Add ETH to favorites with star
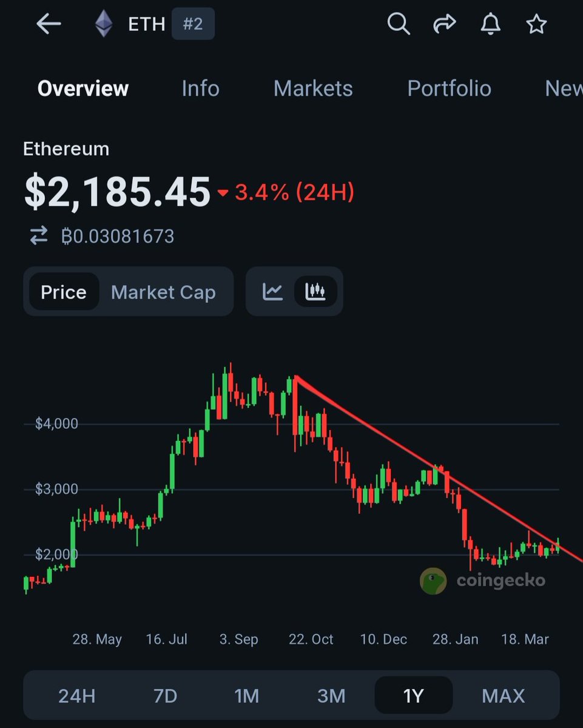Screen dimensions: 583x728 pyautogui.click(x=536, y=24)
